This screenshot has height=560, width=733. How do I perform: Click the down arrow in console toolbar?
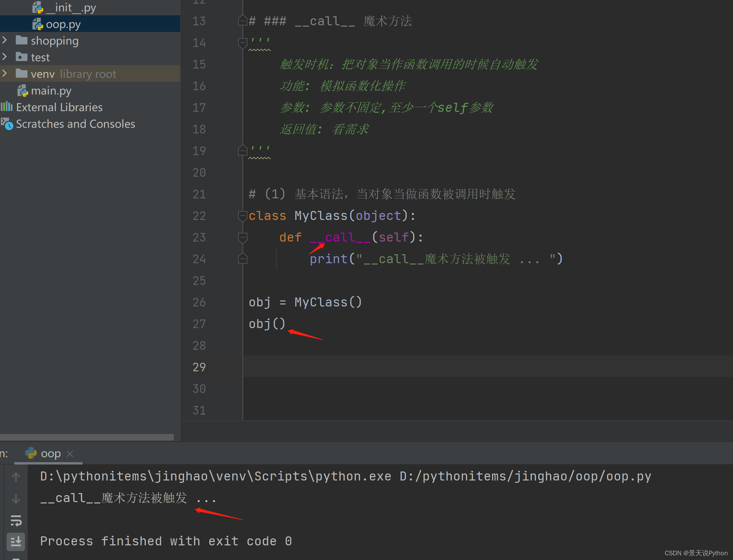tap(16, 498)
